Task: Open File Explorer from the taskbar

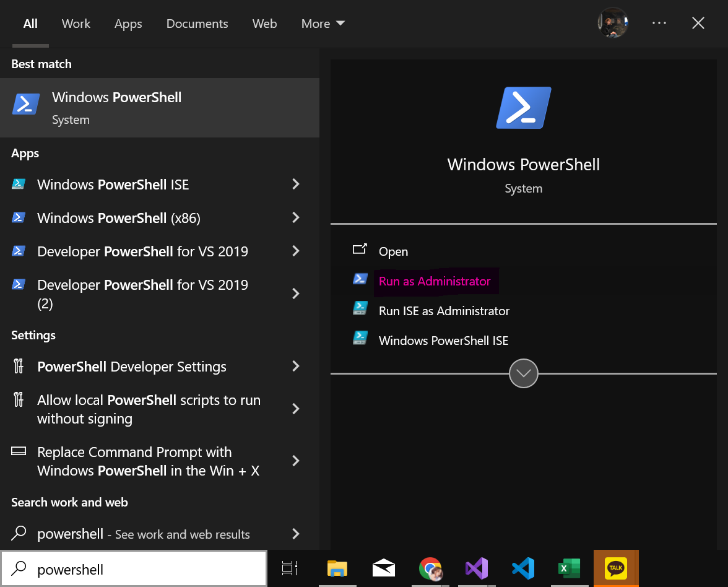Action: pos(337,568)
